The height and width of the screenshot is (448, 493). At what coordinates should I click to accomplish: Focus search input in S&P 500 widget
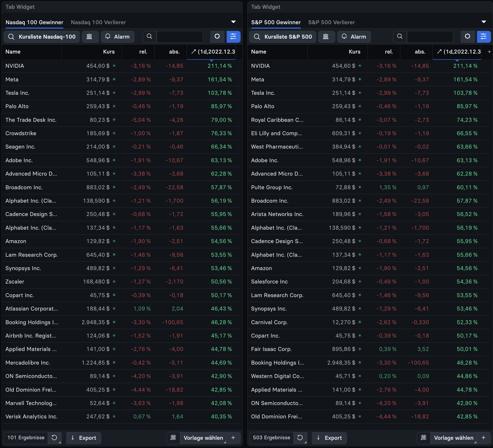point(430,37)
